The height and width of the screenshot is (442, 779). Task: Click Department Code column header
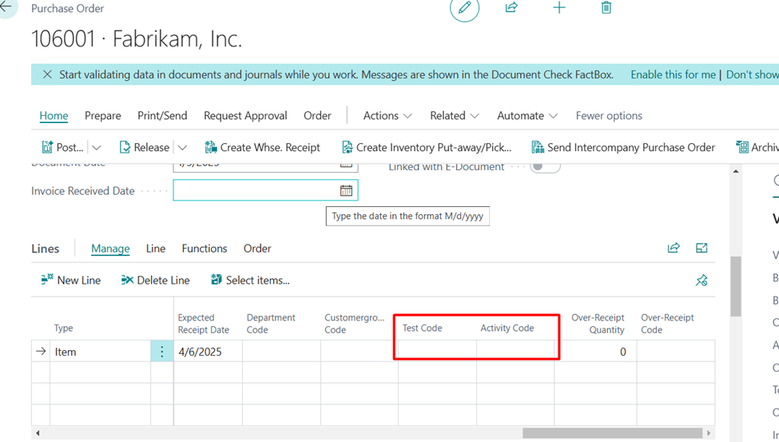pos(271,323)
